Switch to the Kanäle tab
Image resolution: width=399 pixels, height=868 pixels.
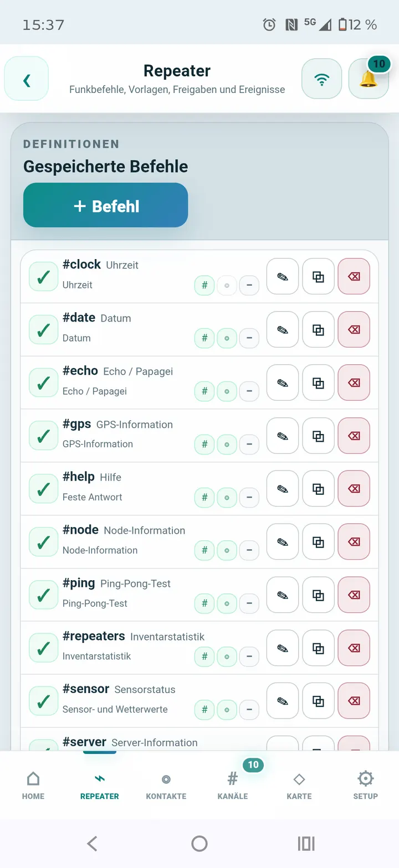click(x=233, y=785)
